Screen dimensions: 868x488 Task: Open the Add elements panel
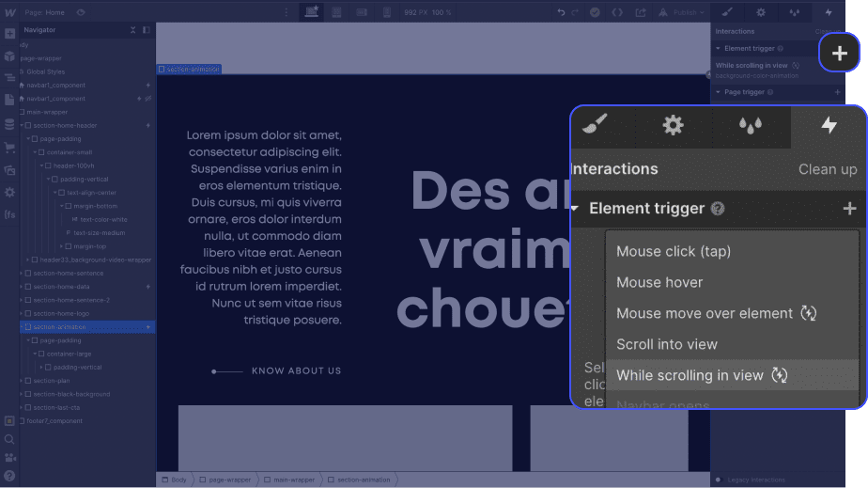click(9, 34)
